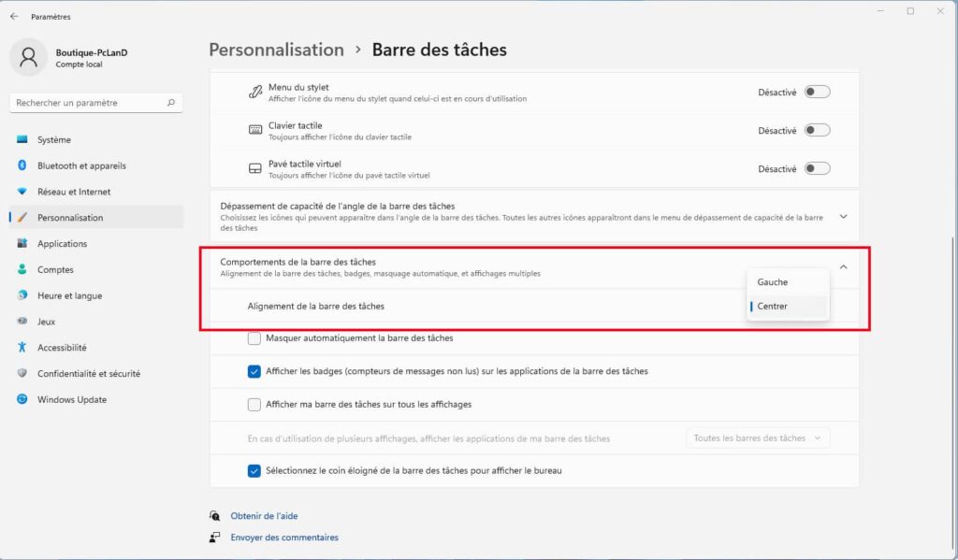958x560 pixels.
Task: Click the Réseau et Internet wifi icon
Action: [22, 192]
